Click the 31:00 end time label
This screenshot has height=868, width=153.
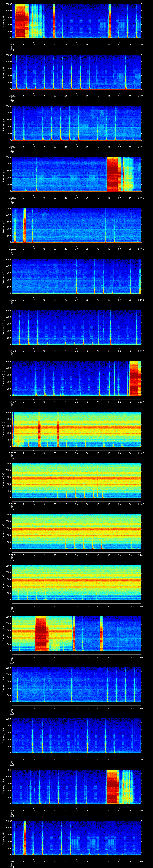[x=141, y=453]
